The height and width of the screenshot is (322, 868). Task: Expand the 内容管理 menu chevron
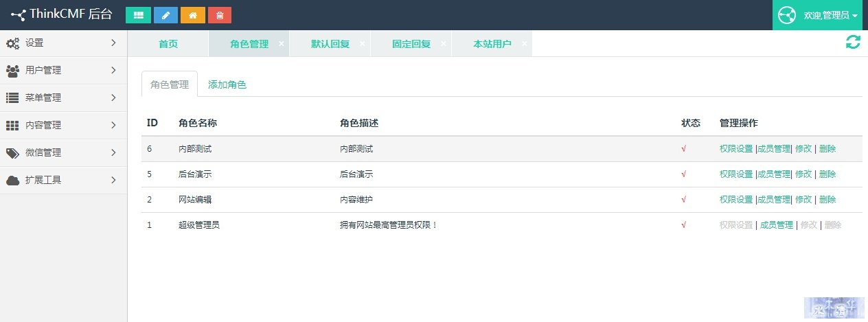[114, 125]
